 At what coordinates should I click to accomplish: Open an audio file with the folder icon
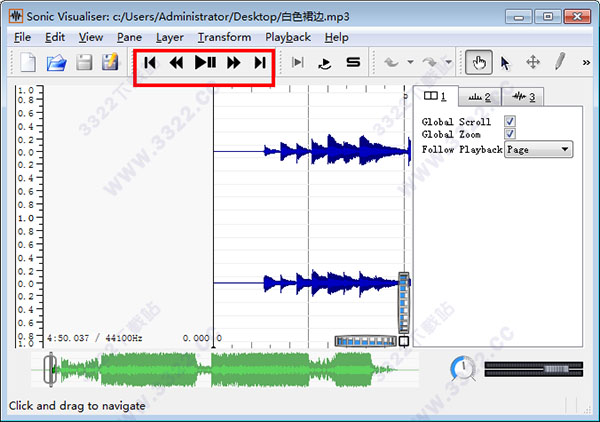click(x=57, y=62)
